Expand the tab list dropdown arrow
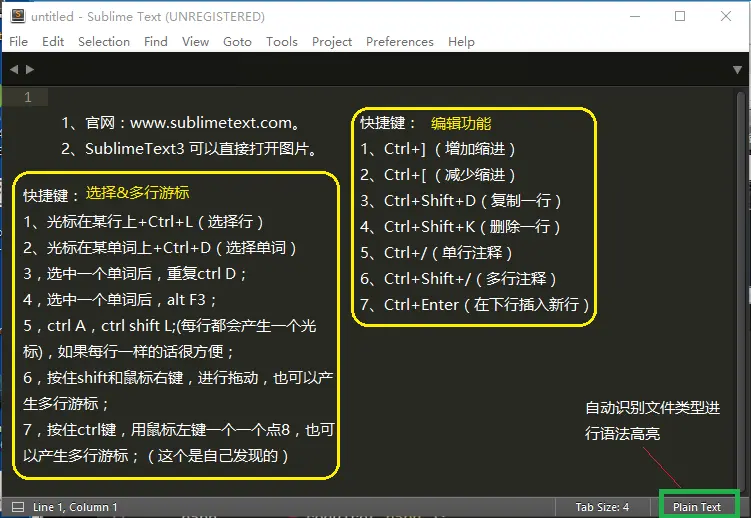The width and height of the screenshot is (751, 518). click(738, 70)
